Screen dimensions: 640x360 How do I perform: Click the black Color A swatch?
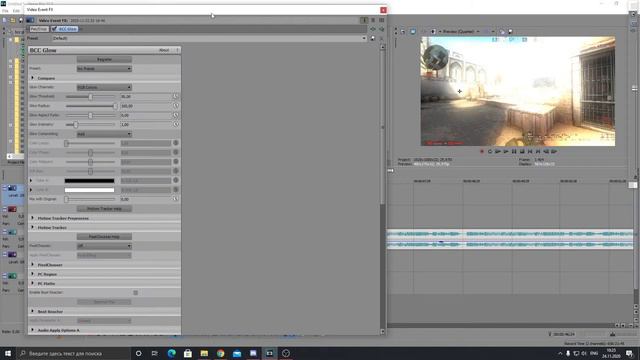pyautogui.click(x=89, y=180)
